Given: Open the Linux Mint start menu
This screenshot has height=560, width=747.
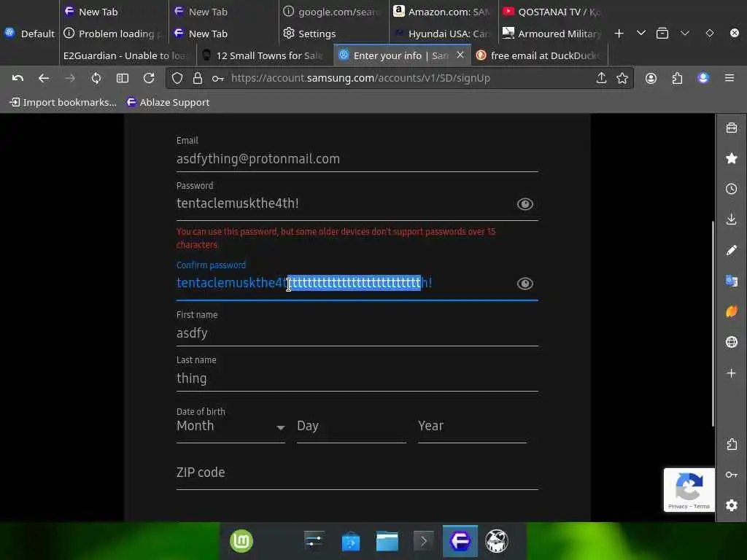Looking at the screenshot, I should pos(241,541).
